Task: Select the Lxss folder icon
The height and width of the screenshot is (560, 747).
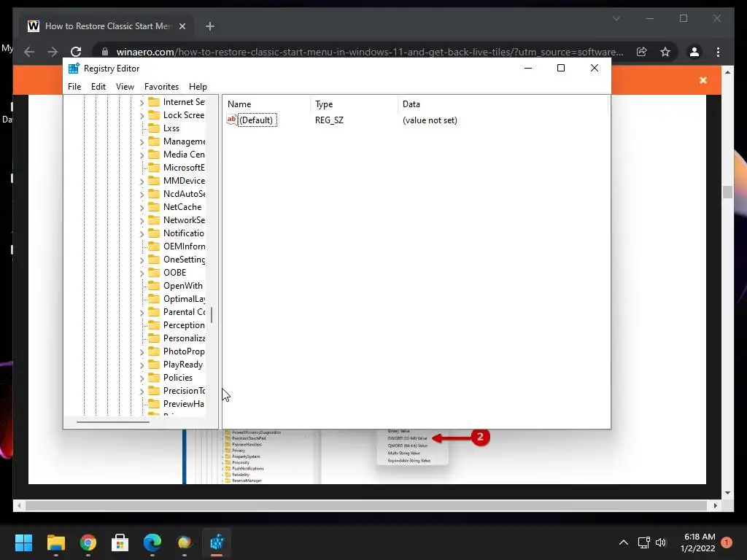Action: pyautogui.click(x=154, y=128)
